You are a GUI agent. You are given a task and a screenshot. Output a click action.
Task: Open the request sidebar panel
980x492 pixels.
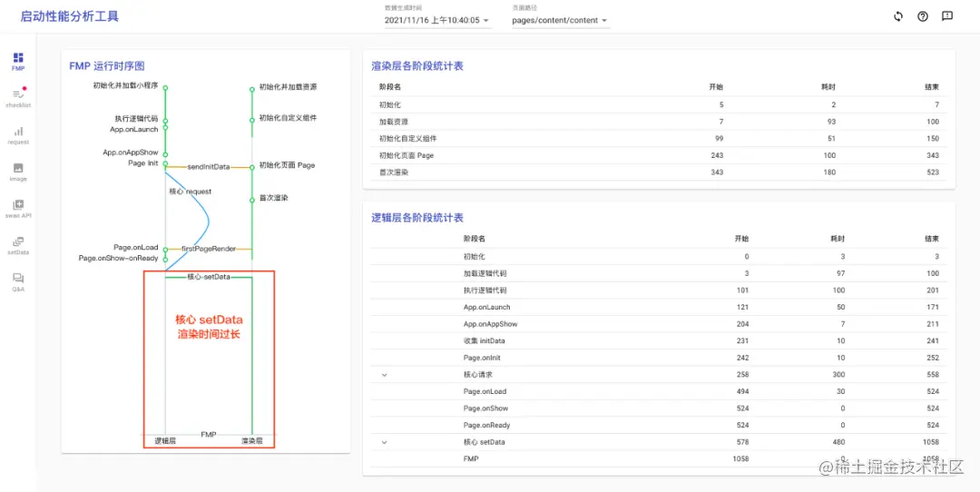18,135
